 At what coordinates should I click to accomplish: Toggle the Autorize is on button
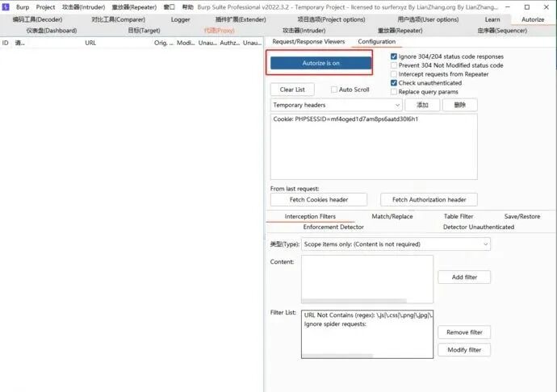tap(320, 63)
